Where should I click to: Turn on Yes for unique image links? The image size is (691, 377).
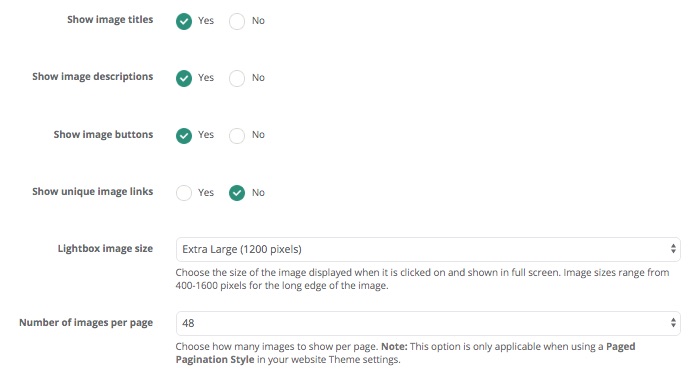point(184,193)
